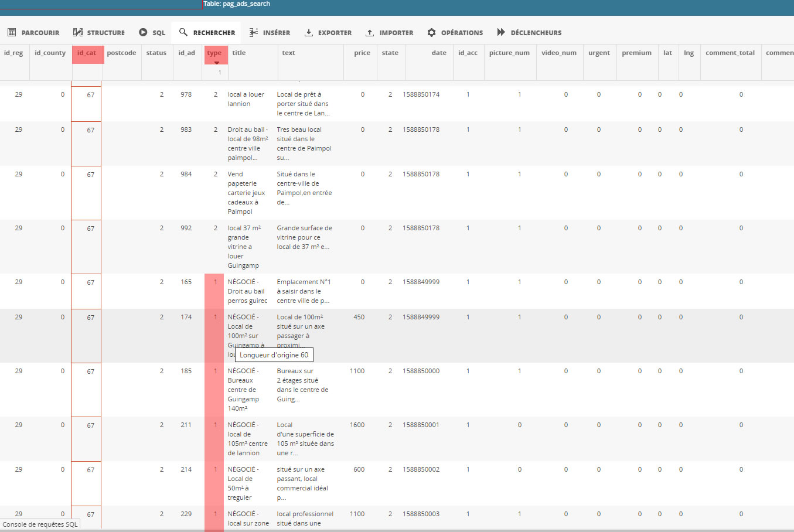Click title 'NÉGOCIÉ - Droit au bail perros guirec'

247,291
